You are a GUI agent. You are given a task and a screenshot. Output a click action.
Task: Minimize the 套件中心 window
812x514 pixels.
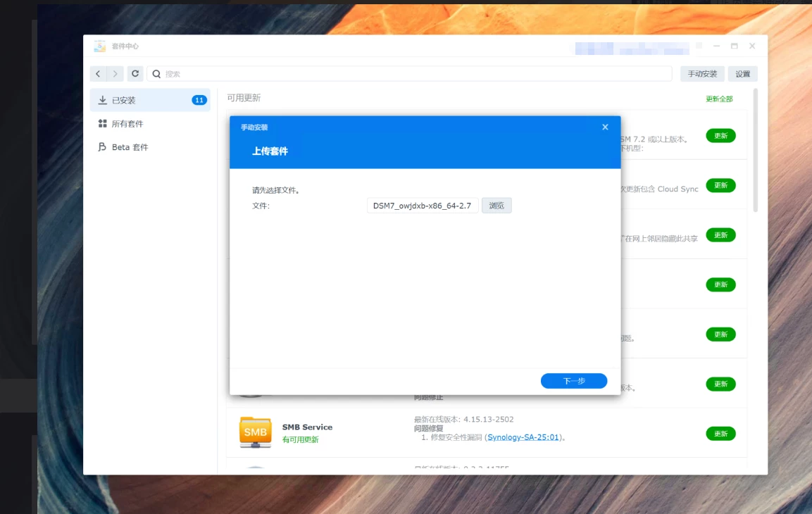[x=716, y=46]
